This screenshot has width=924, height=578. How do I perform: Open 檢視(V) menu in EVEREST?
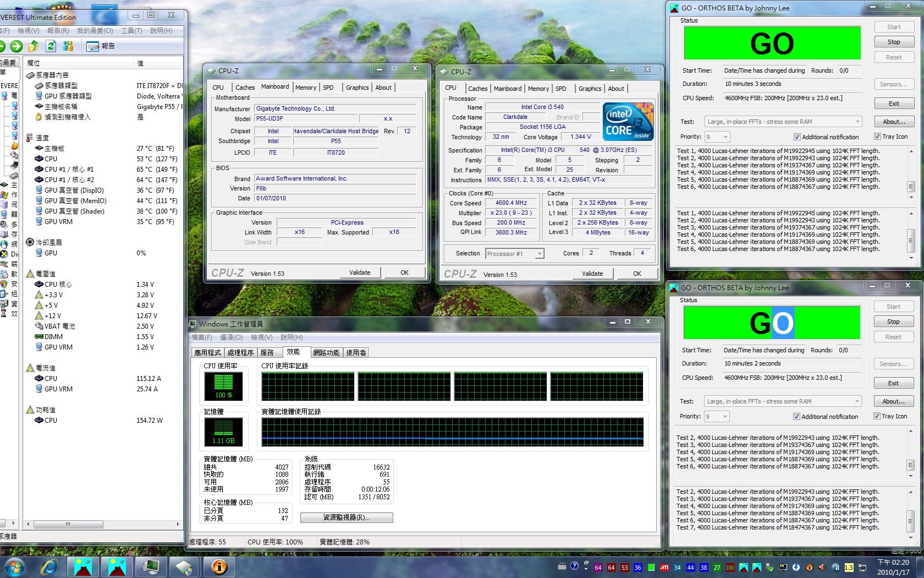pyautogui.click(x=29, y=31)
